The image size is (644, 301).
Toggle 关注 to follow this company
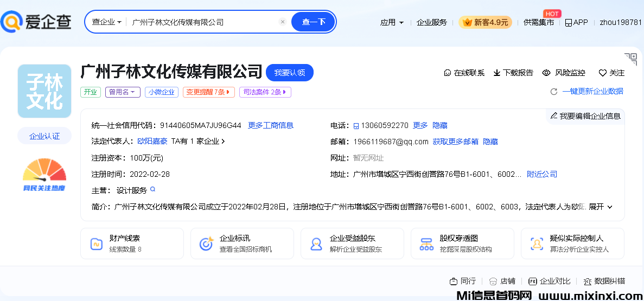[x=611, y=73]
